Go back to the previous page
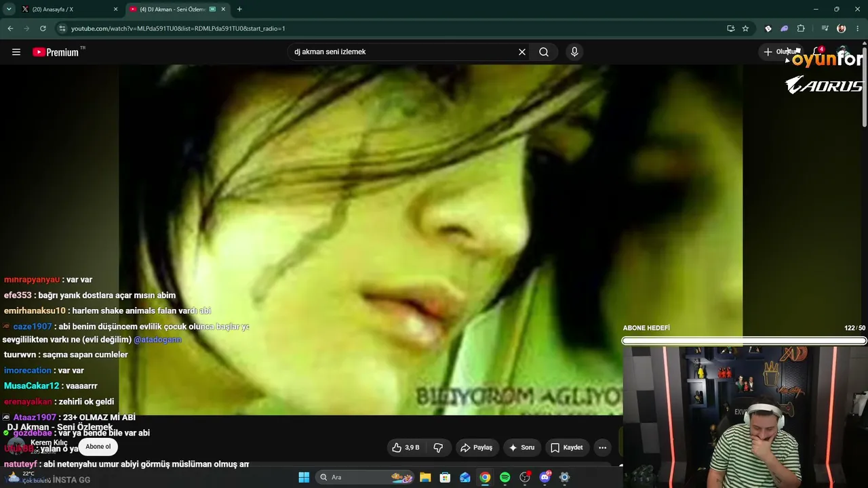868x488 pixels. 10,28
